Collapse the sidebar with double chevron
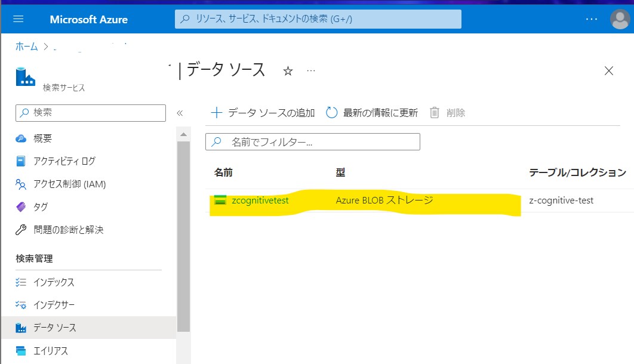 click(x=180, y=113)
